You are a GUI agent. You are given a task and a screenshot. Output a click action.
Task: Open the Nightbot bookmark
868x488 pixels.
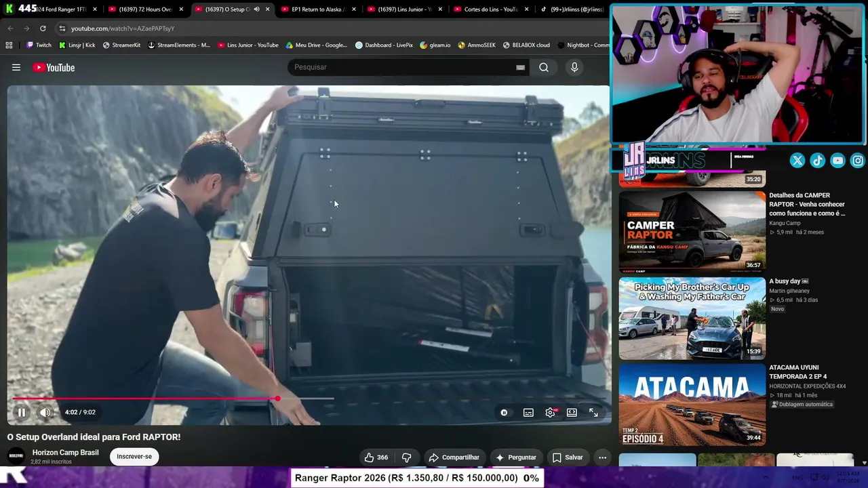coord(583,45)
